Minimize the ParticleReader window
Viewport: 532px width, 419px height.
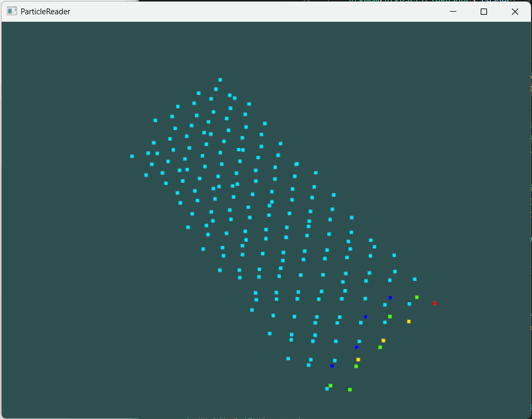(x=453, y=12)
